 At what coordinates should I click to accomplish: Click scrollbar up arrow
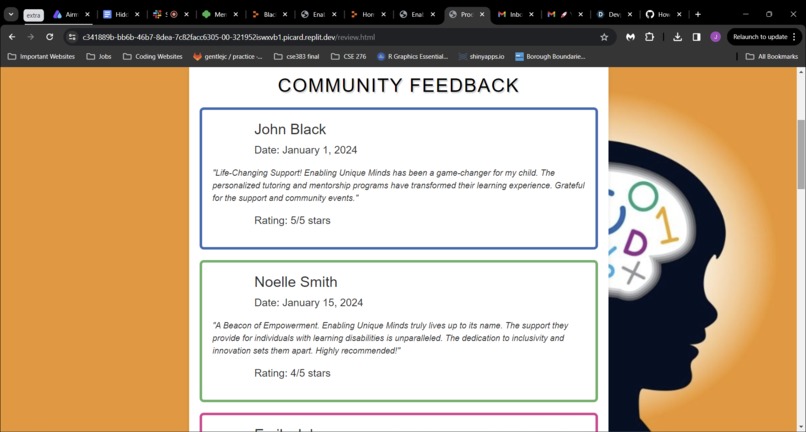pos(801,71)
